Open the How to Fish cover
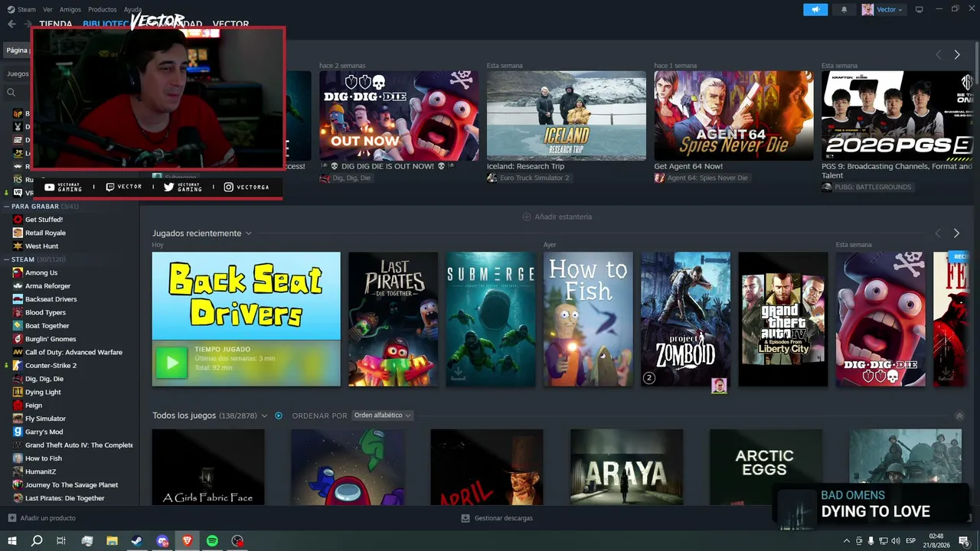Viewport: 980px width, 551px height. coord(588,319)
